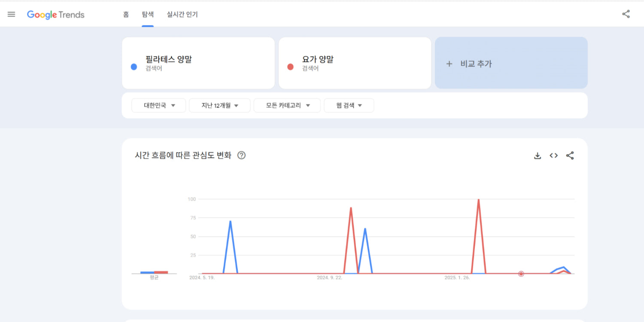Open the 실시간 인기 tab
The height and width of the screenshot is (322, 644).
point(182,15)
